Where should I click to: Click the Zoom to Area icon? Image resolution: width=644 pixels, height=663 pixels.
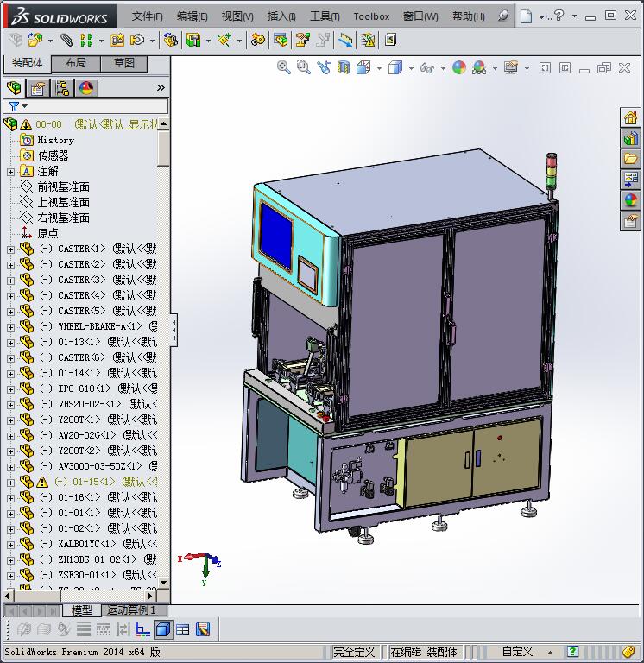pos(303,67)
